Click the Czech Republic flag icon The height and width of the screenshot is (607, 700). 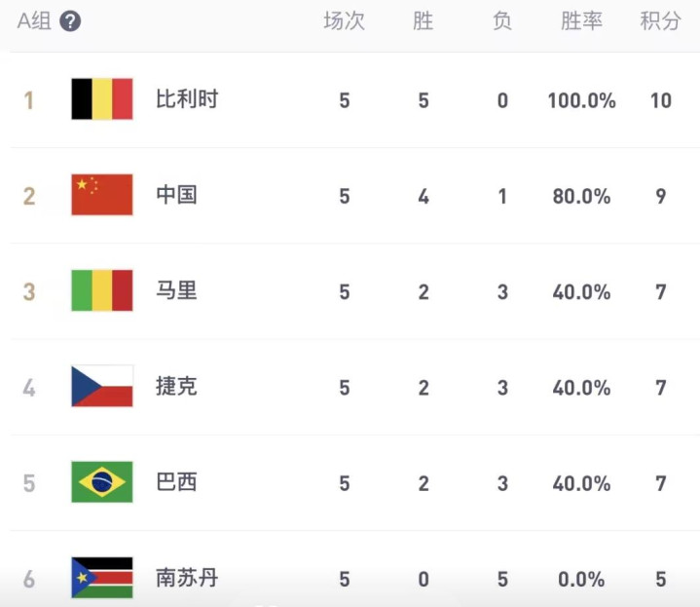(102, 386)
